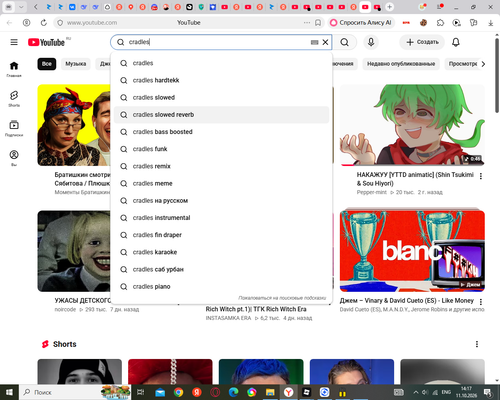Open the blanc trophies Like Money thumbnail
This screenshot has height=400, width=500.
tap(412, 251)
